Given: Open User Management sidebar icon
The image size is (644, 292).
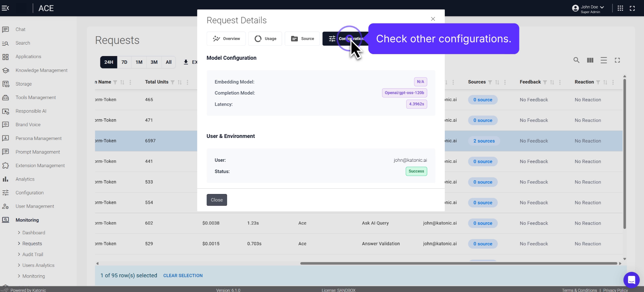Looking at the screenshot, I should (5, 206).
